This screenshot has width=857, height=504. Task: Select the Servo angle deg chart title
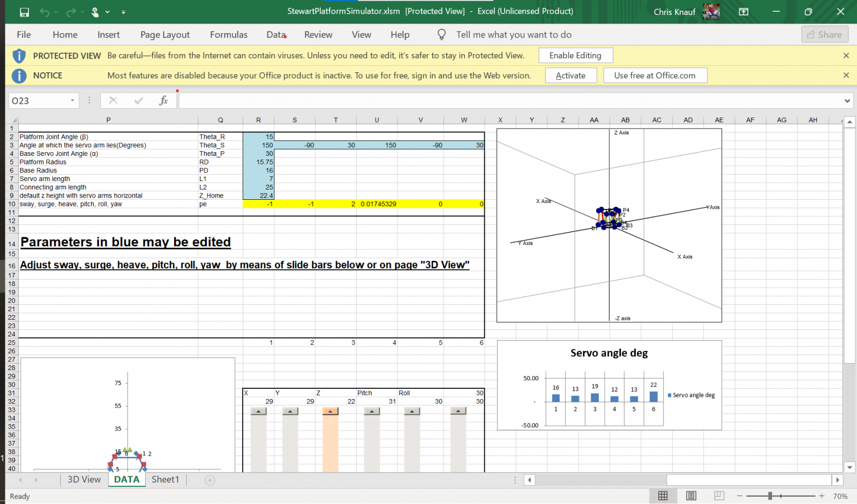(609, 353)
